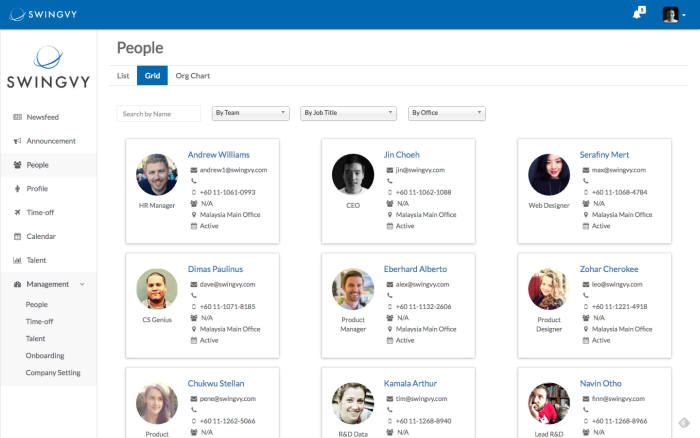Click the Talent chart icon
Screen dimensions: 700x438
point(17,260)
